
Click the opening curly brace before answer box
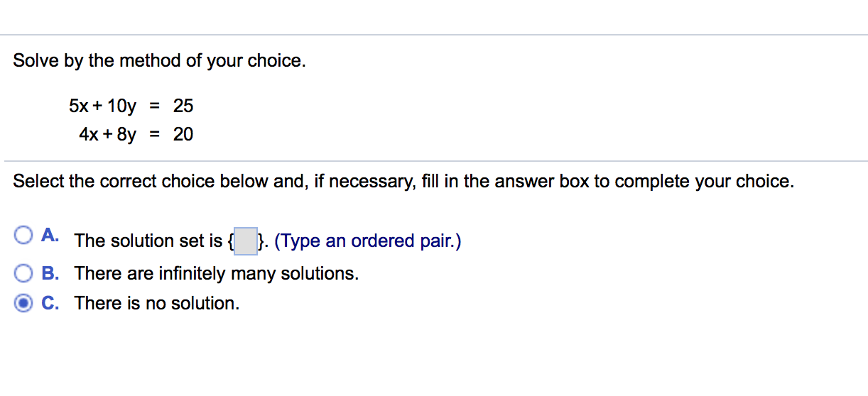pyautogui.click(x=230, y=241)
